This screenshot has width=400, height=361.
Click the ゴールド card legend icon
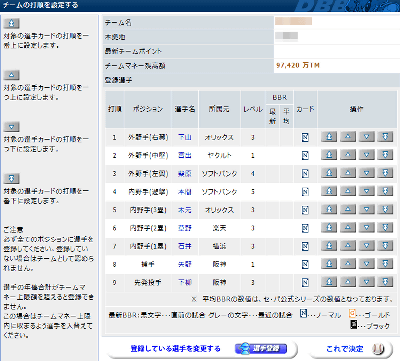coord(352,313)
